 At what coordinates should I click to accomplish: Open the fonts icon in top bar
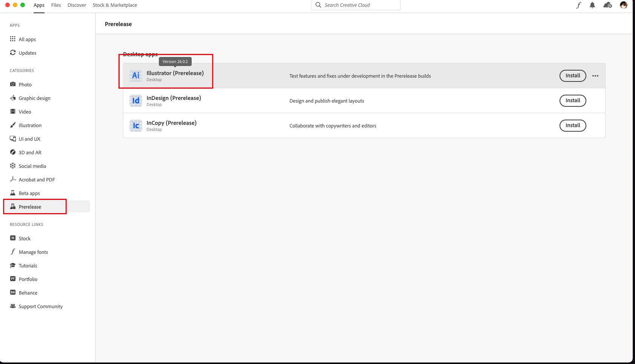click(578, 5)
